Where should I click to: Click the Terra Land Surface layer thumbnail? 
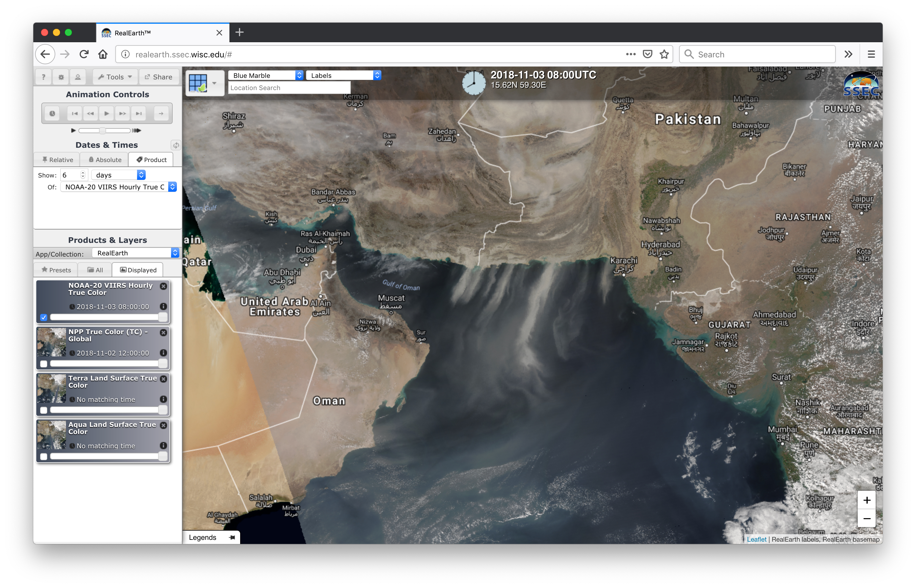point(51,388)
